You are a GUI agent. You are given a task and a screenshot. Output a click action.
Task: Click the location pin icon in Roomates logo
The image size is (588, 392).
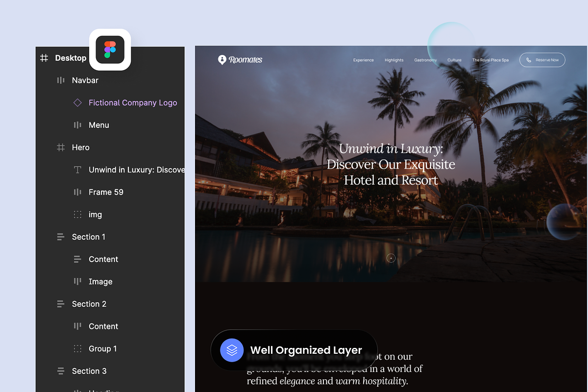click(222, 60)
